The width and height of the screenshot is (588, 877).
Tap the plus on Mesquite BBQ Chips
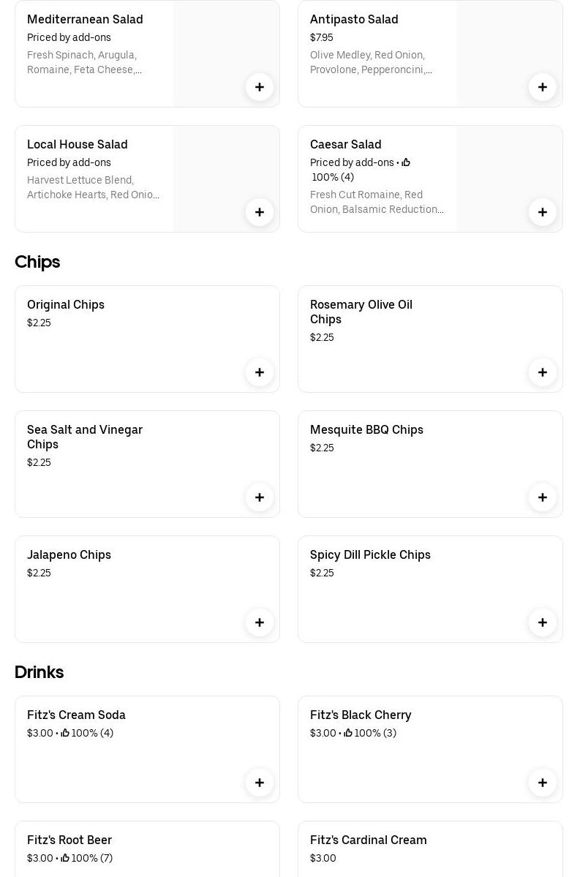click(x=543, y=497)
